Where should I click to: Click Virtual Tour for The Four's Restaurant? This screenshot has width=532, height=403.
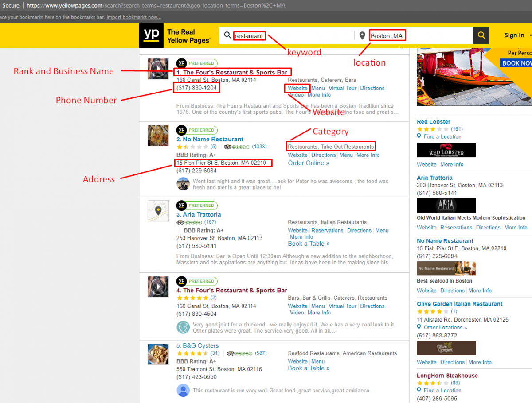tap(342, 88)
